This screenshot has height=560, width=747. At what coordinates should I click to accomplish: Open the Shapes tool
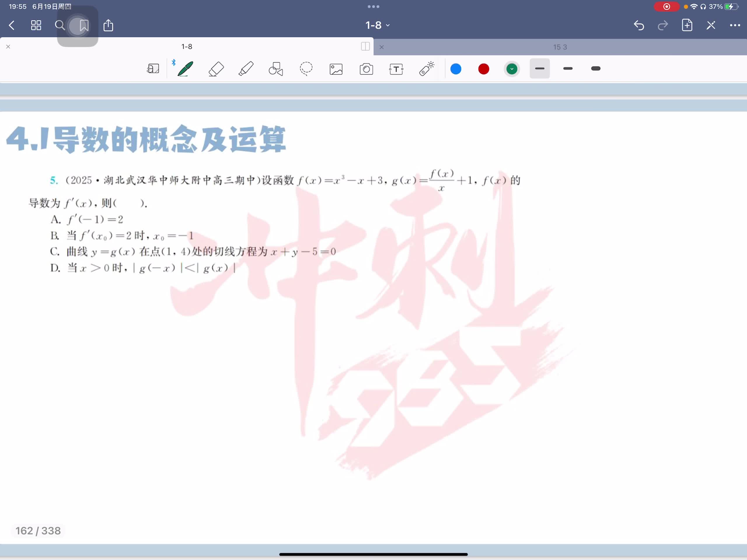(x=276, y=69)
